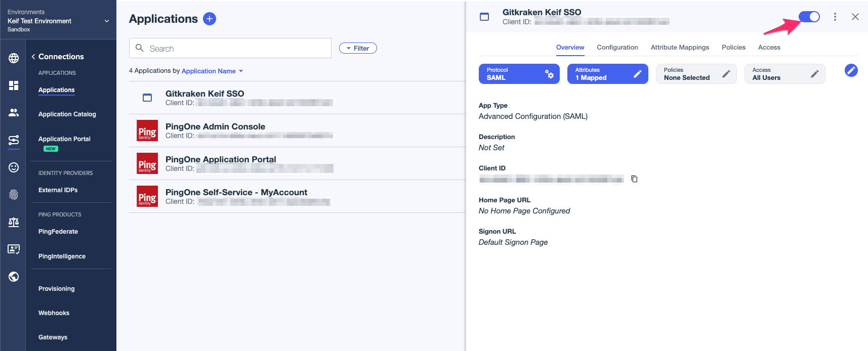
Task: Select the PingOne Application Portal row
Action: point(298,163)
